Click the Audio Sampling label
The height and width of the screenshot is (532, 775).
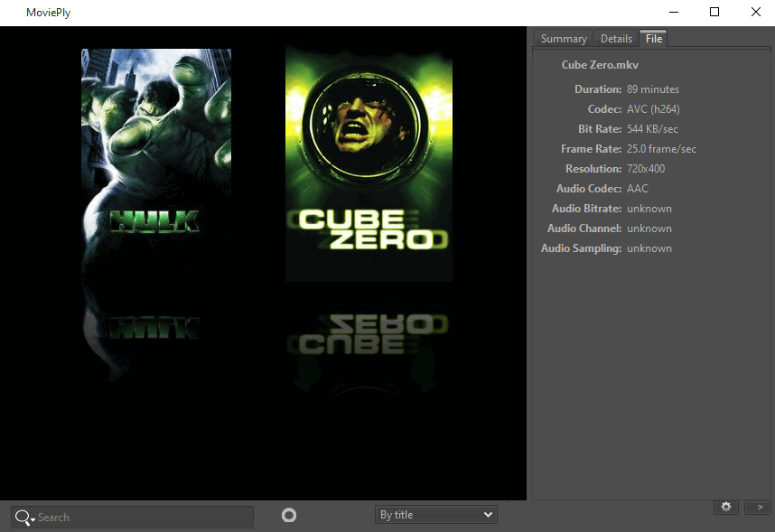coord(582,248)
